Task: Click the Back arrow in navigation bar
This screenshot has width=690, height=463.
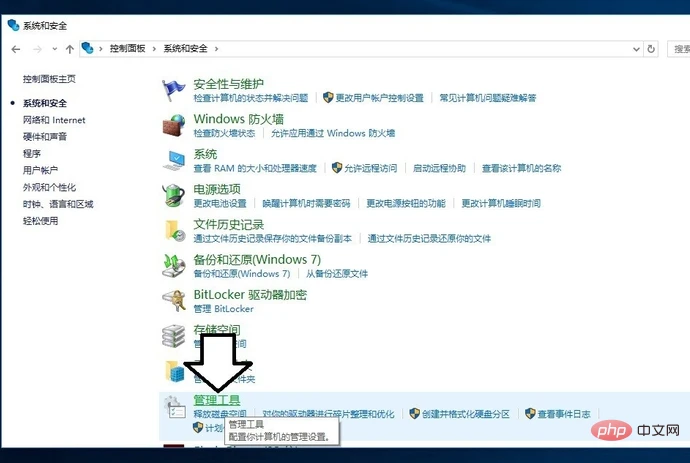Action: pyautogui.click(x=16, y=49)
